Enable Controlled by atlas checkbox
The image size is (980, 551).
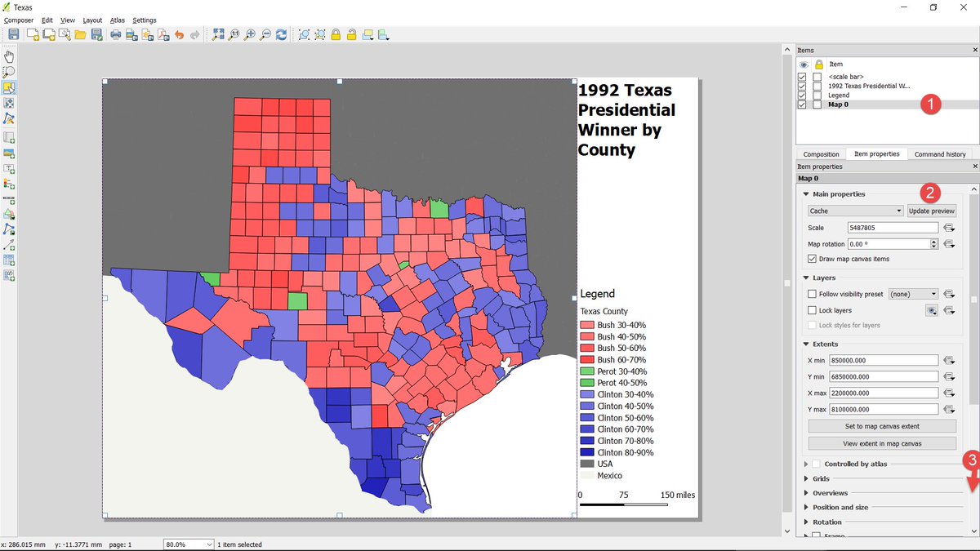pos(816,464)
